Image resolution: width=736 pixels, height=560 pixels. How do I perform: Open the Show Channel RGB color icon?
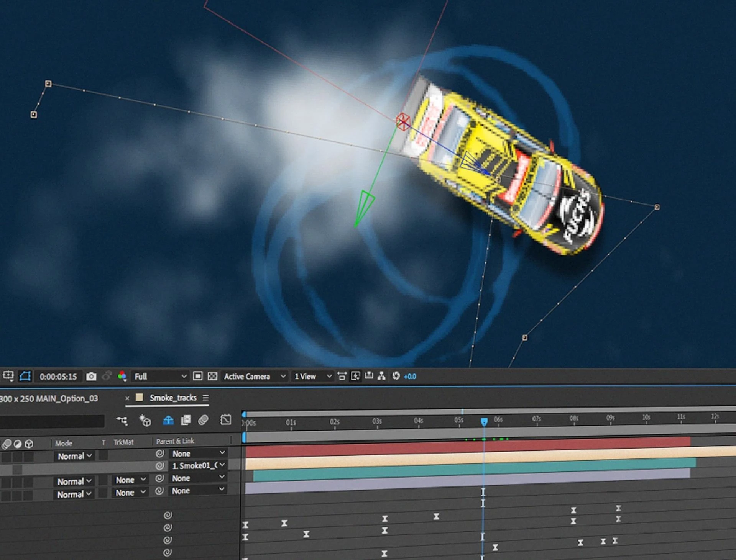(122, 377)
